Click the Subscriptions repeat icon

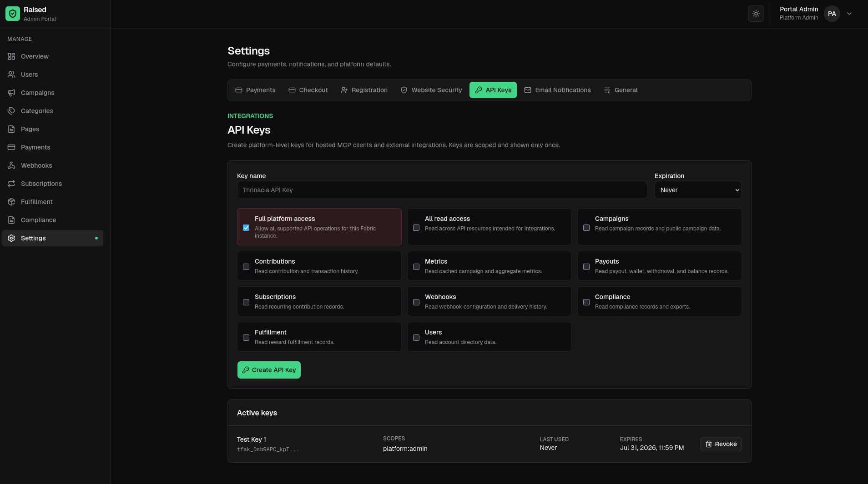click(x=11, y=184)
